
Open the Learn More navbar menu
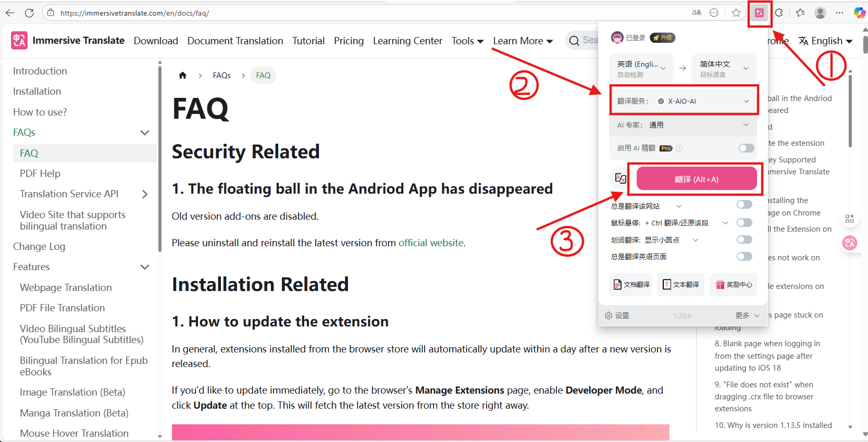(x=523, y=41)
